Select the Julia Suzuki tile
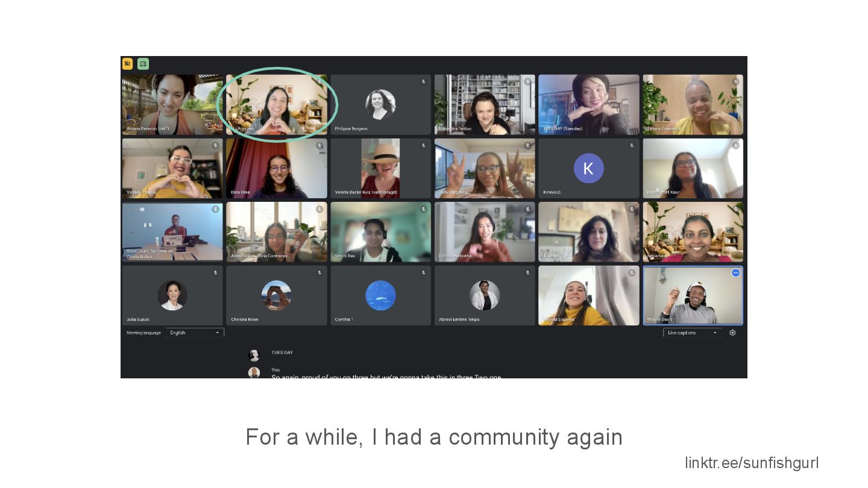This screenshot has height=488, width=868. point(172,295)
